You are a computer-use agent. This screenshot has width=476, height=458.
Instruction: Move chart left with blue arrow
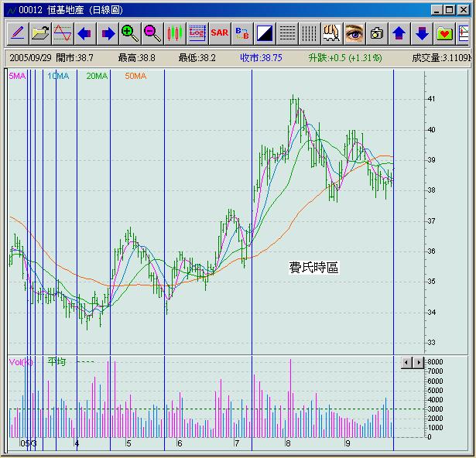(x=85, y=33)
